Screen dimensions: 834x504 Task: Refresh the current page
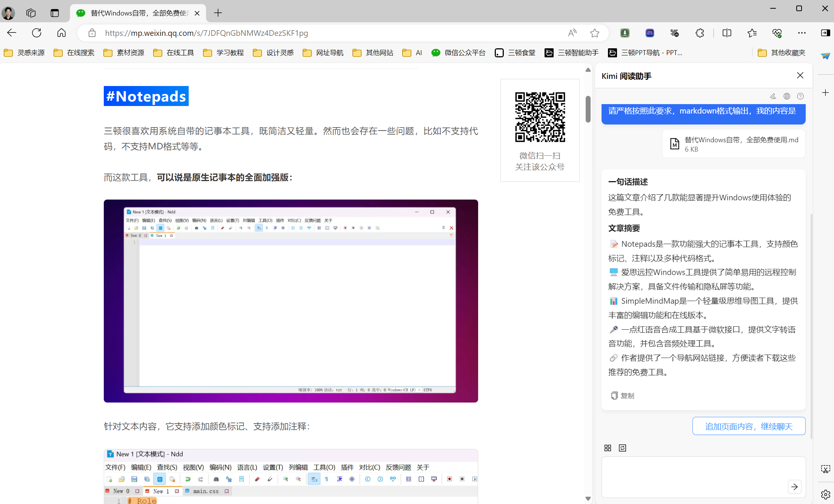[x=37, y=33]
